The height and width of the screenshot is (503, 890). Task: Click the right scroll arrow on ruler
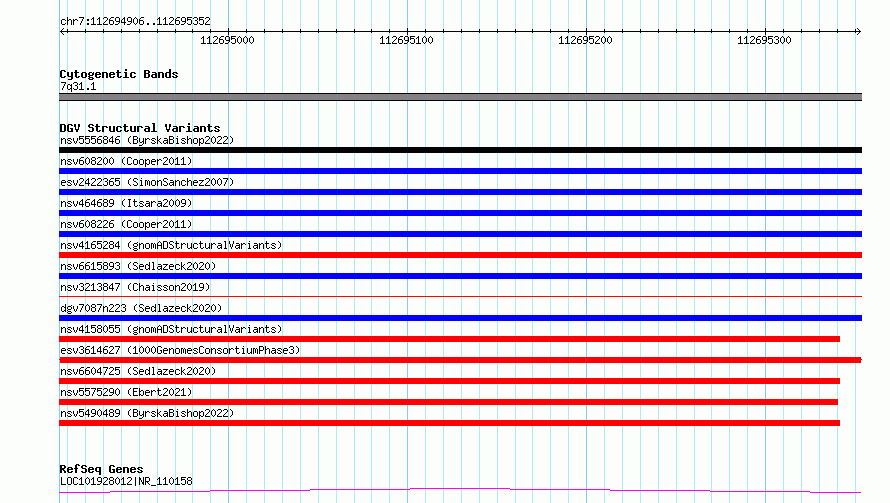[858, 31]
